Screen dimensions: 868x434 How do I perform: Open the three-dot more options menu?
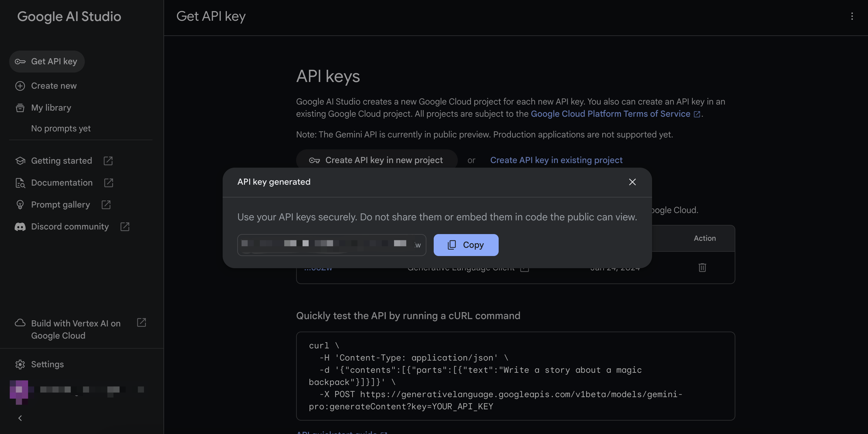pos(852,16)
